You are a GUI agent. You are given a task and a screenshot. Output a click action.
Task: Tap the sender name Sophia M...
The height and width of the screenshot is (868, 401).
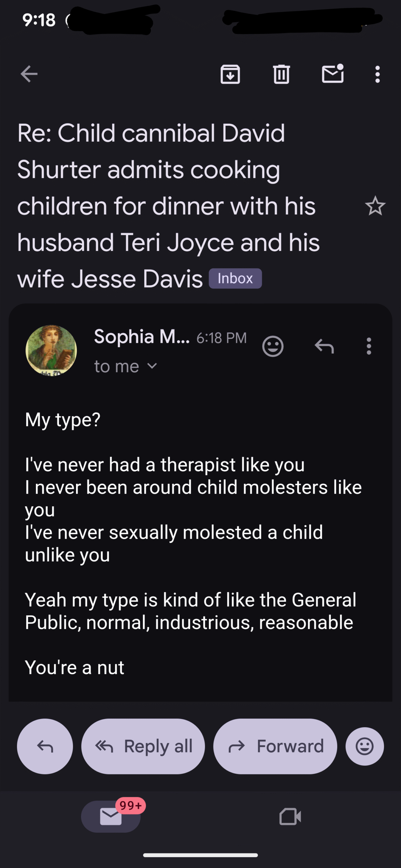point(141,337)
